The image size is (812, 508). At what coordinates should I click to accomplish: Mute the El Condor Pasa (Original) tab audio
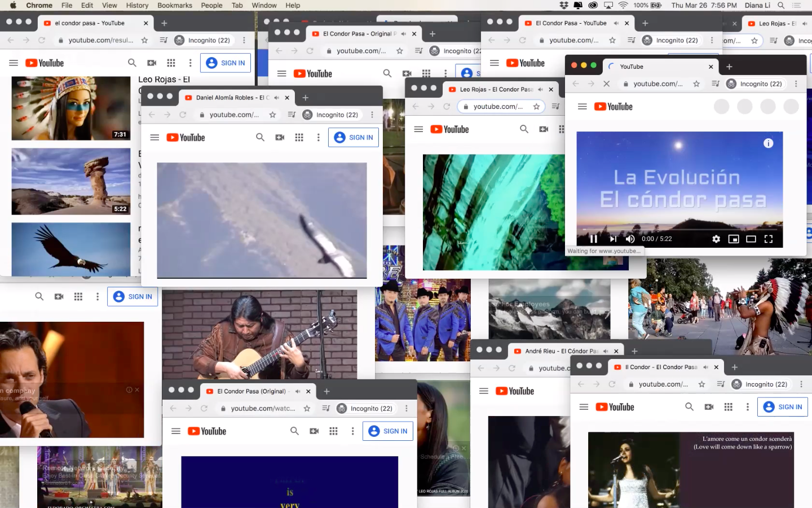click(298, 391)
